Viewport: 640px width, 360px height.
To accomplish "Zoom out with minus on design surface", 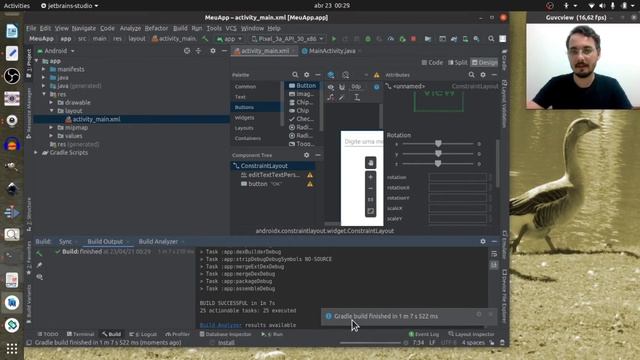I will coord(371,189).
